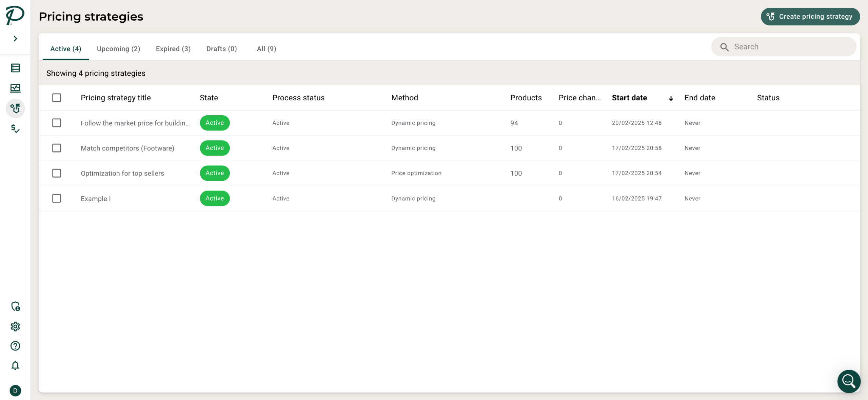Image resolution: width=868 pixels, height=400 pixels.
Task: Open Optimization for top sellers strategy
Action: click(x=122, y=173)
